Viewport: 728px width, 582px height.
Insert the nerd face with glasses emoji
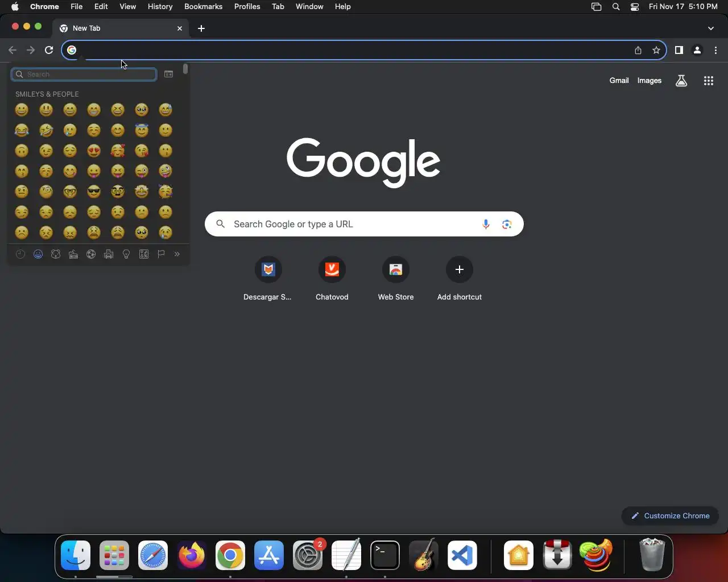point(70,192)
